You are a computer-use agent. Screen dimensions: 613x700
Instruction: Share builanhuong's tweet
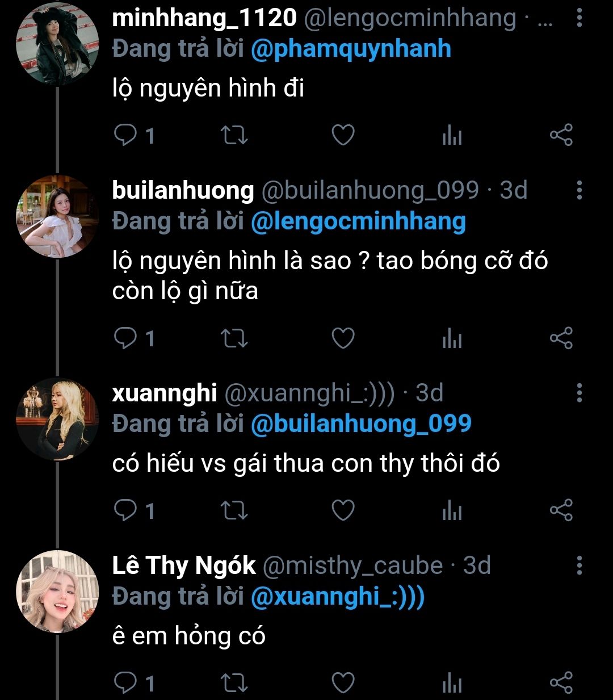click(561, 339)
